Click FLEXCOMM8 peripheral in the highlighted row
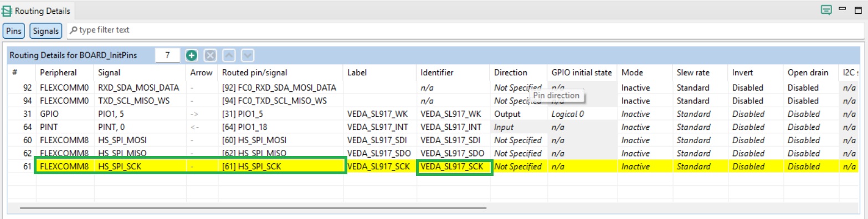 click(x=65, y=166)
